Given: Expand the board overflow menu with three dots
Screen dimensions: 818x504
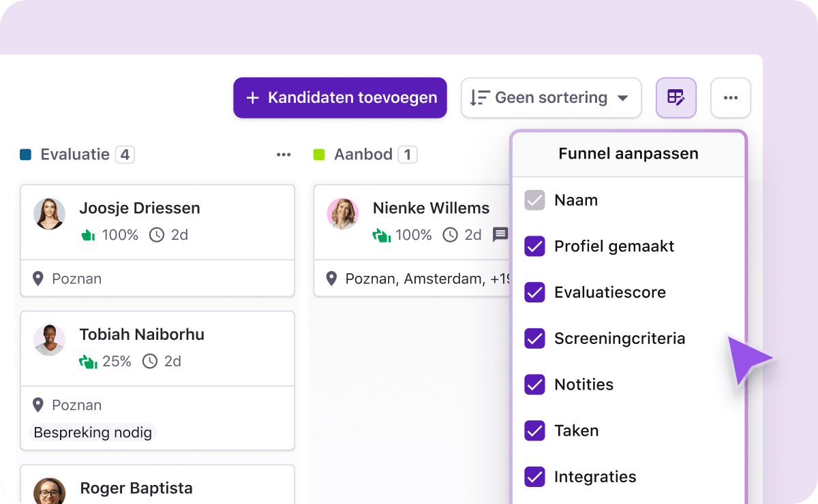Looking at the screenshot, I should [731, 97].
